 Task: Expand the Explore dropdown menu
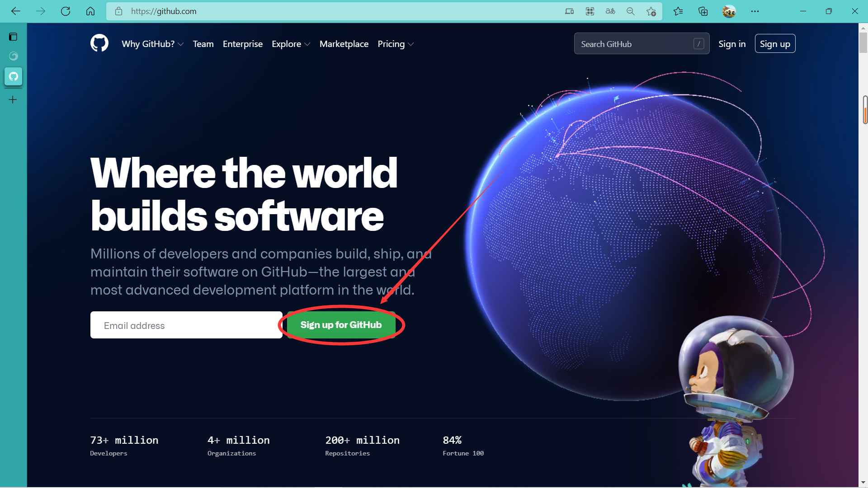[291, 44]
